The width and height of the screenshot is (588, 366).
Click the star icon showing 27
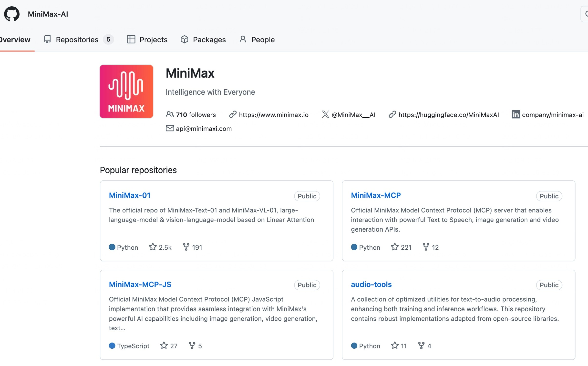[x=164, y=346]
